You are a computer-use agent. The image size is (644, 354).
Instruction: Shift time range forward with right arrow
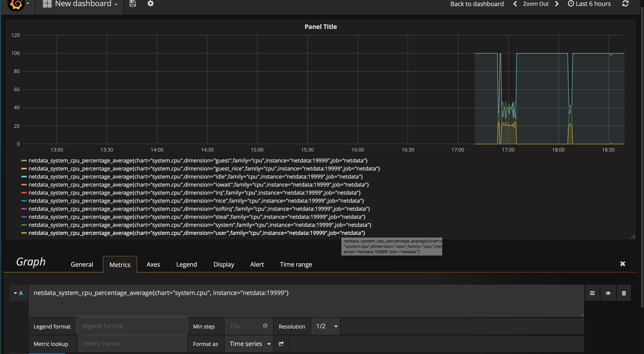coord(557,4)
